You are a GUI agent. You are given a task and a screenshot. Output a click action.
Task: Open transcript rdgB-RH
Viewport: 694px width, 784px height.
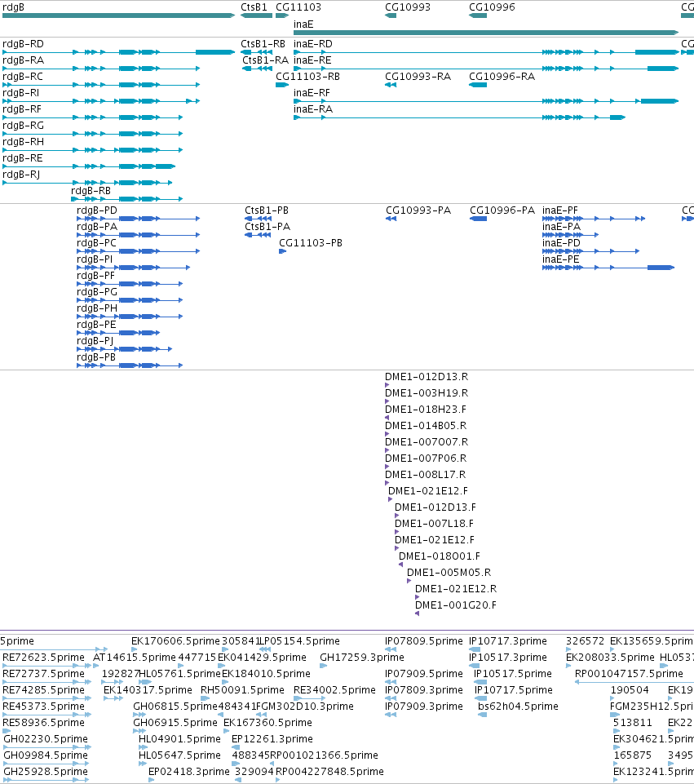(23, 142)
